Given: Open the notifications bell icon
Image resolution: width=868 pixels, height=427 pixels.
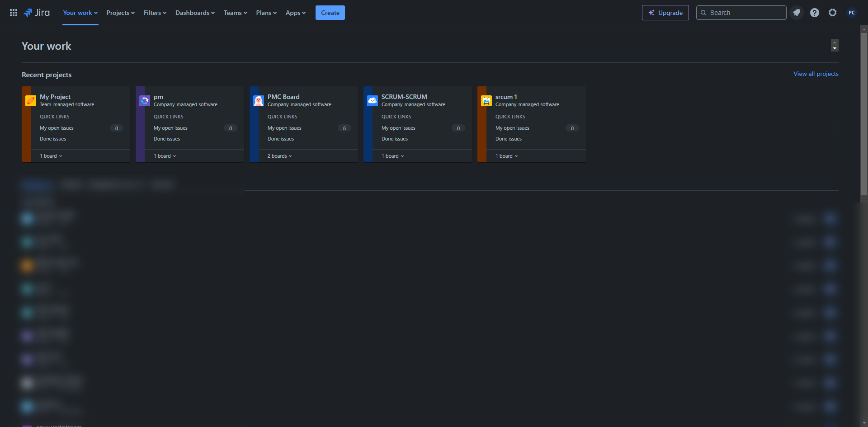Looking at the screenshot, I should 797,13.
